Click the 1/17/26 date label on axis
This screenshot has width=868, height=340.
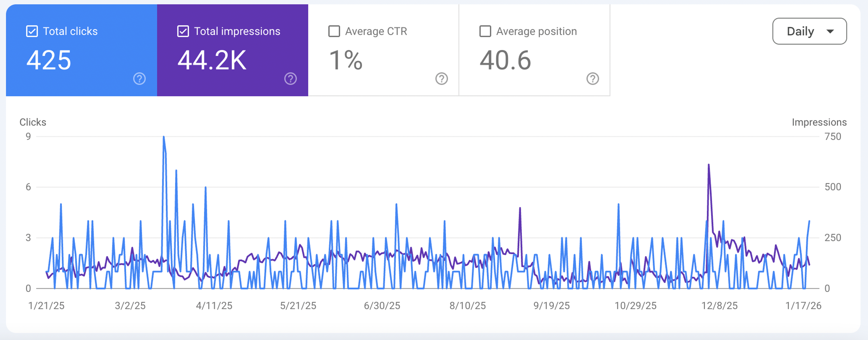803,306
